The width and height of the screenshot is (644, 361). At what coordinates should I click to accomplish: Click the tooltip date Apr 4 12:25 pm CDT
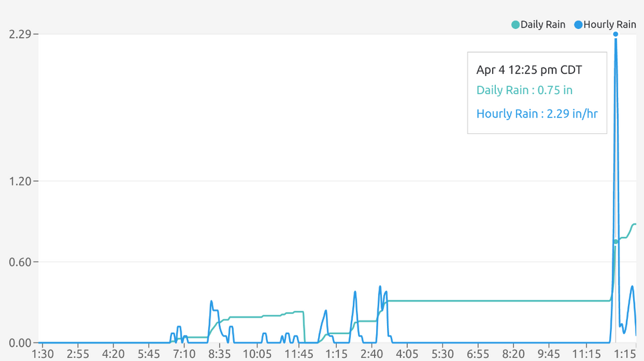pyautogui.click(x=529, y=69)
